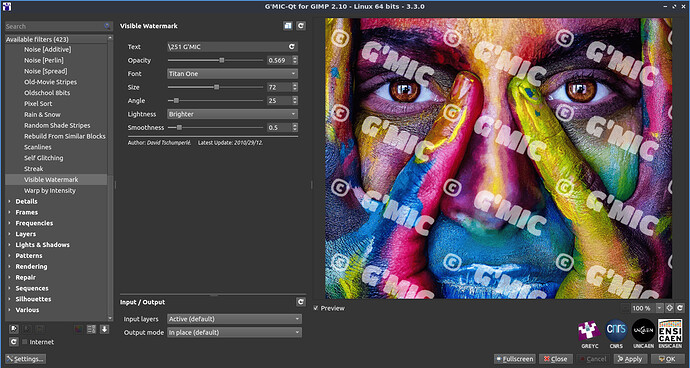Open the Lightness dropdown showing Brighter

(x=232, y=114)
